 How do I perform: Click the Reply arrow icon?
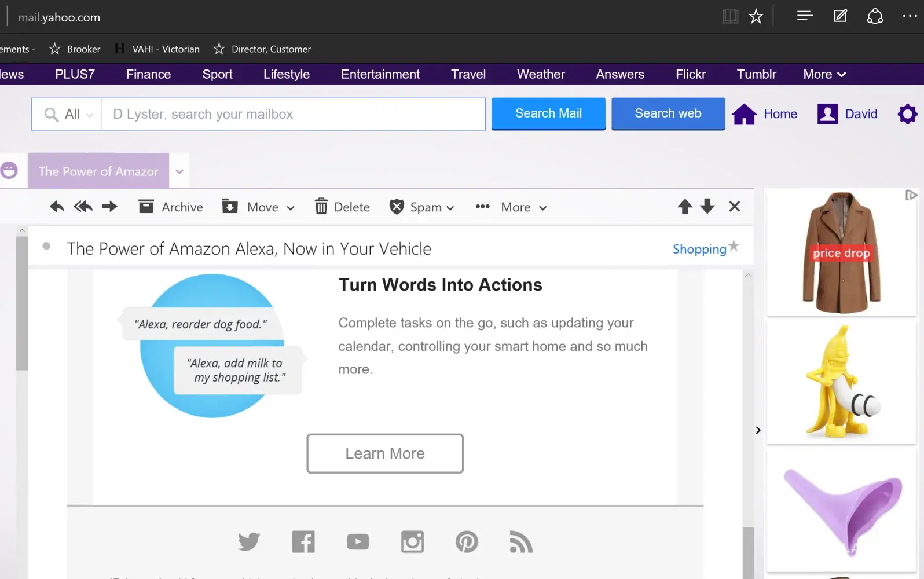pyautogui.click(x=57, y=207)
